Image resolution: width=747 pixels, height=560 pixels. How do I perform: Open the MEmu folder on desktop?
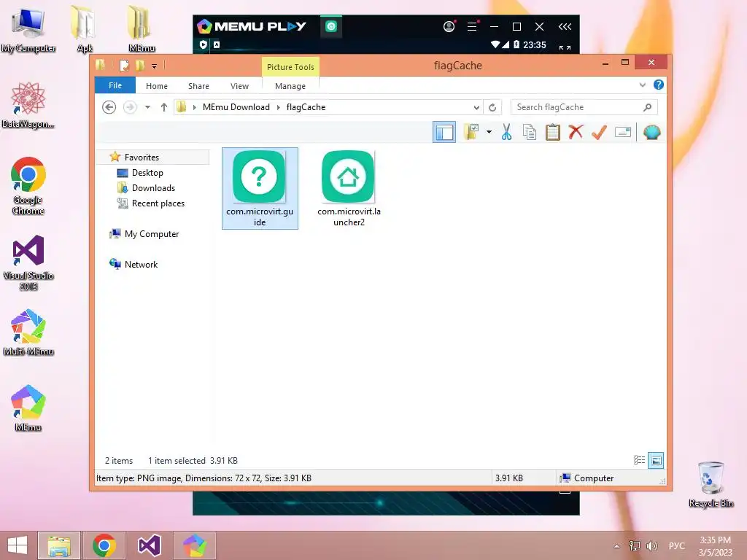tap(142, 28)
